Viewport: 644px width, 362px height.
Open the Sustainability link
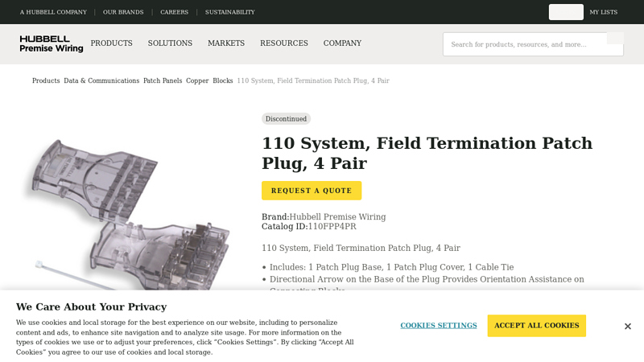pyautogui.click(x=230, y=12)
